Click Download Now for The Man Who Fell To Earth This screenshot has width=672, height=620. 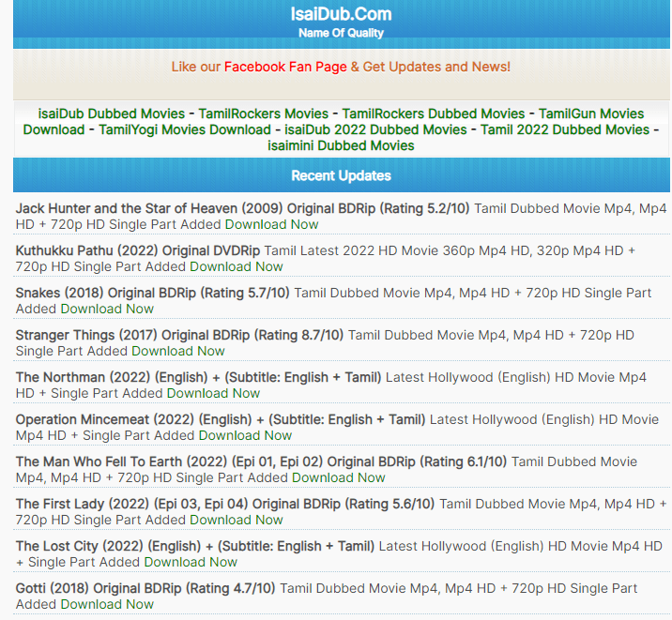click(x=339, y=477)
